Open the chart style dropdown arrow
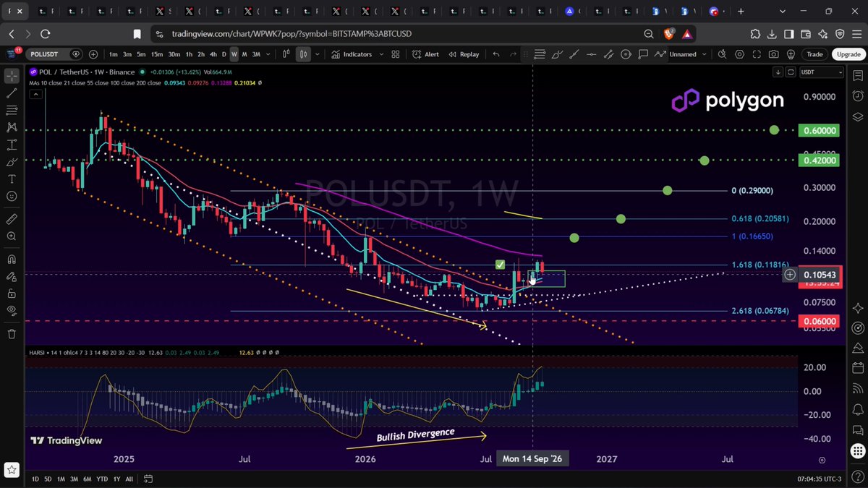 coord(319,54)
